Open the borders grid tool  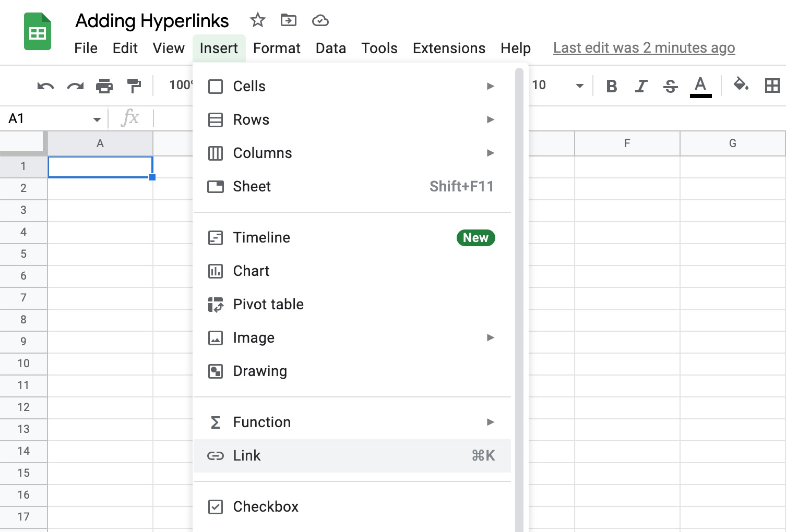[x=772, y=86]
